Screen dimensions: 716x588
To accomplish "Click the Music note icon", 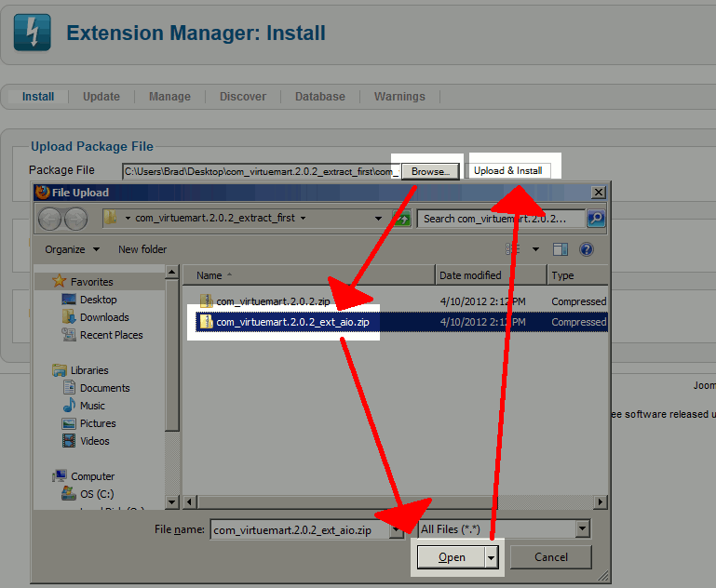I will (69, 405).
